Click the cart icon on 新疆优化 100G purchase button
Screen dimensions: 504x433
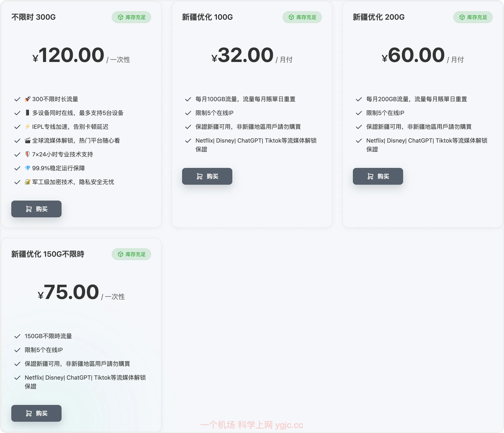(200, 176)
